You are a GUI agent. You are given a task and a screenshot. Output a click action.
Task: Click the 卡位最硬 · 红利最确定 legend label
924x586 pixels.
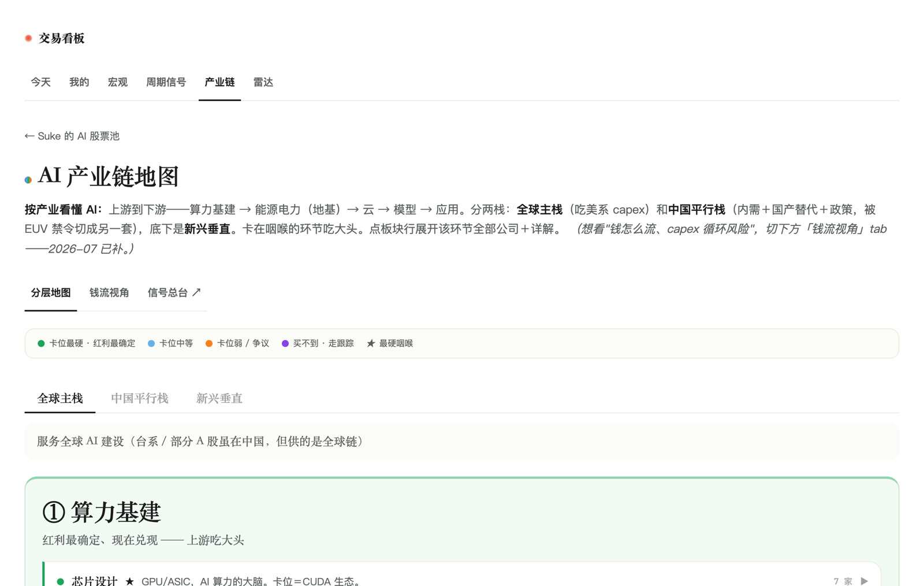pyautogui.click(x=92, y=343)
